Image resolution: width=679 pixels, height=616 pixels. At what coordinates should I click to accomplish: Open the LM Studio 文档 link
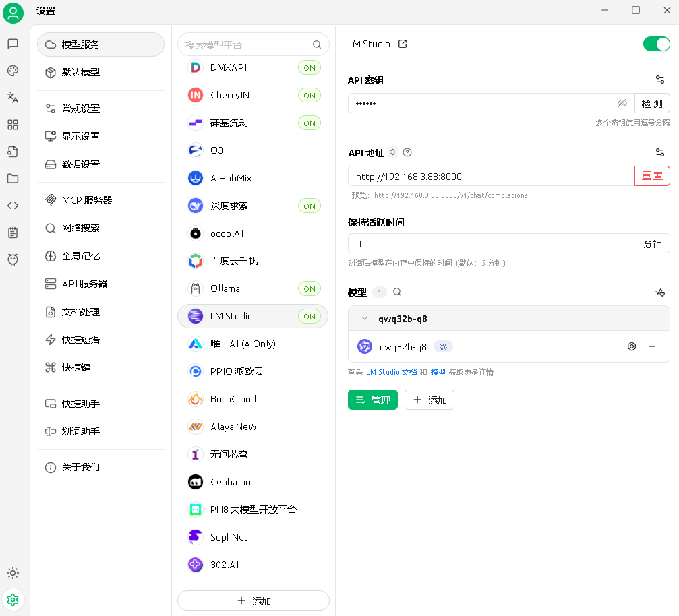(x=392, y=372)
